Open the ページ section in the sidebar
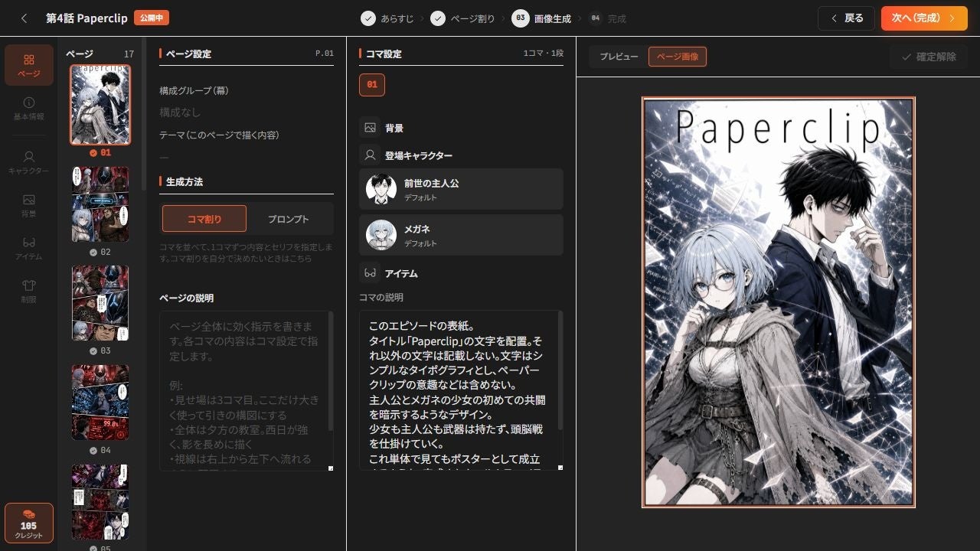 click(x=29, y=65)
